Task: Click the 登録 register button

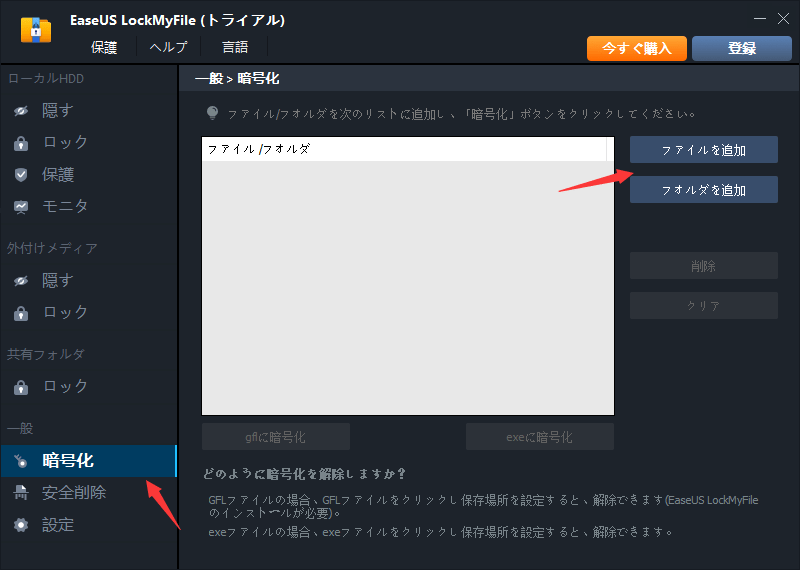Action: [742, 48]
